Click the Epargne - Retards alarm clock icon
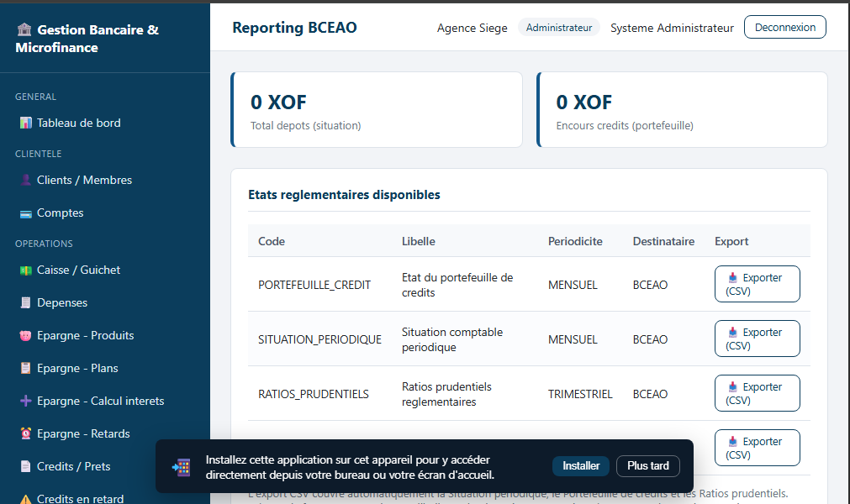 pos(25,433)
